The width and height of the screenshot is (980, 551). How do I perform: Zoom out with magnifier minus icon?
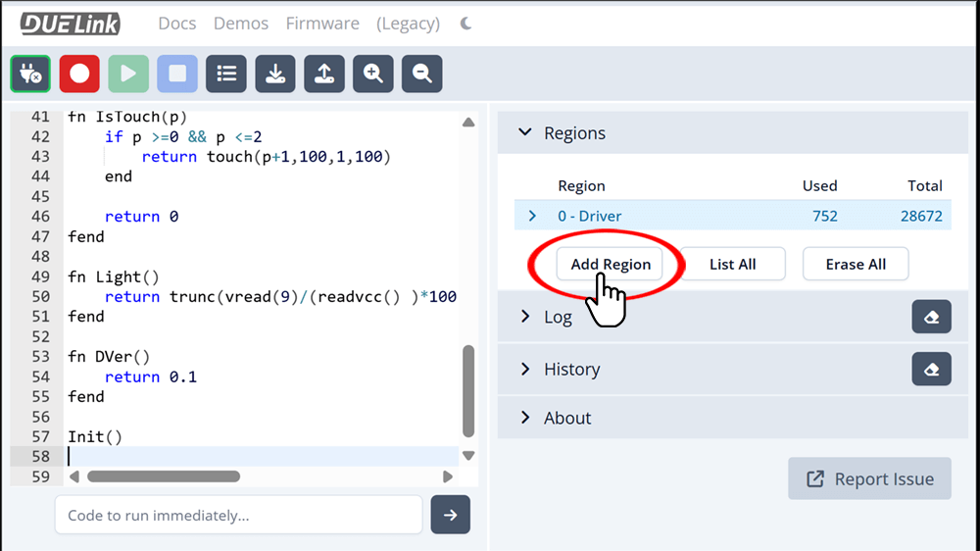(422, 74)
